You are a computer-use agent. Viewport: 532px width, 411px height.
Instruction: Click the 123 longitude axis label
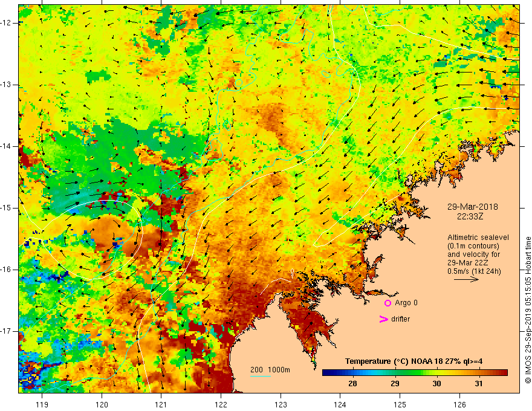(281, 404)
